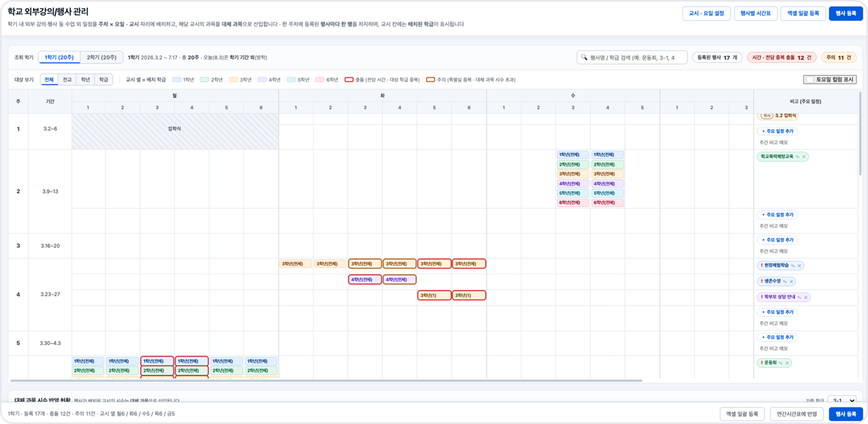Focus the 행사명 / 학급 검색 field
Viewport: 868px width, 424px height.
[x=632, y=57]
